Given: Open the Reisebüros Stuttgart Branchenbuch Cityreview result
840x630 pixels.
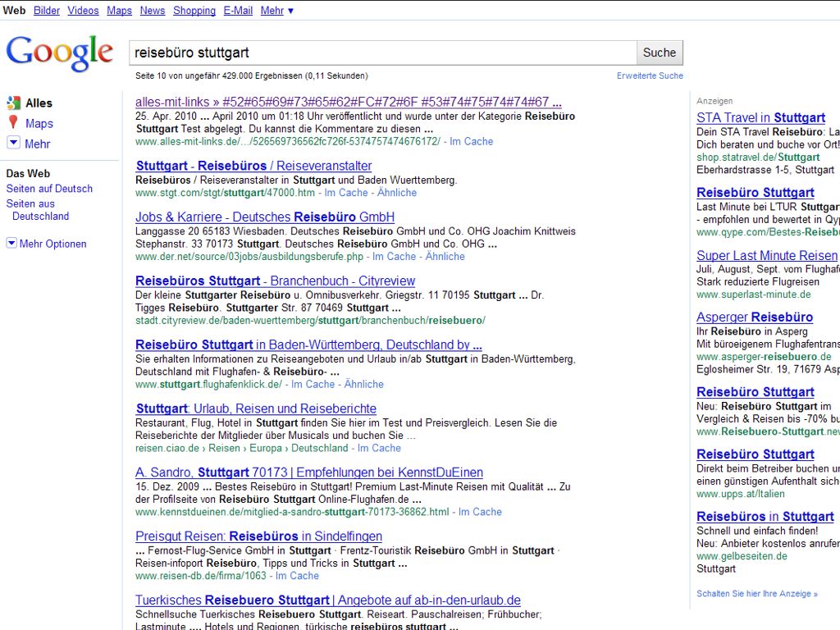Looking at the screenshot, I should point(275,281).
